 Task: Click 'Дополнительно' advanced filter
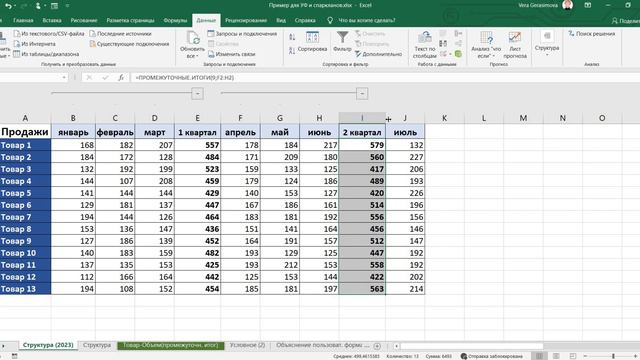coord(378,54)
